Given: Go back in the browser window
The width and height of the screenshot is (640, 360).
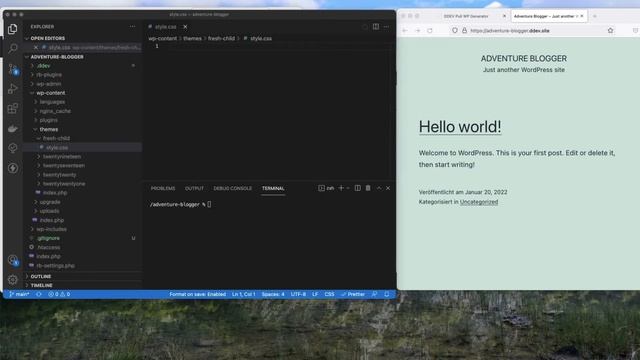Looking at the screenshot, I should 405,31.
